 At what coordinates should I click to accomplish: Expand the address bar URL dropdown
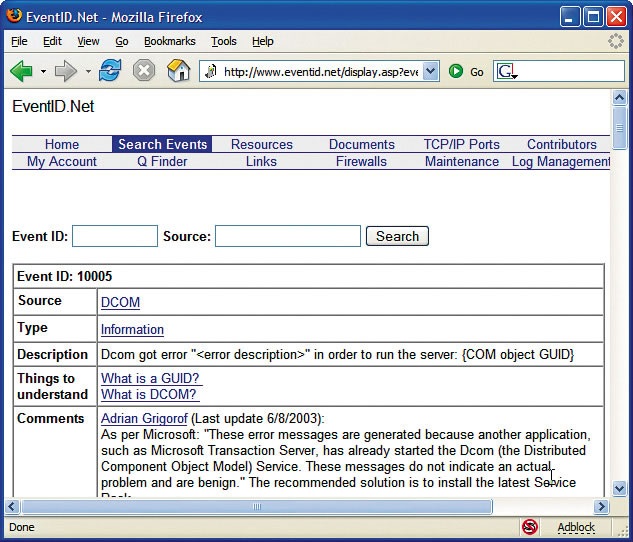(x=431, y=71)
